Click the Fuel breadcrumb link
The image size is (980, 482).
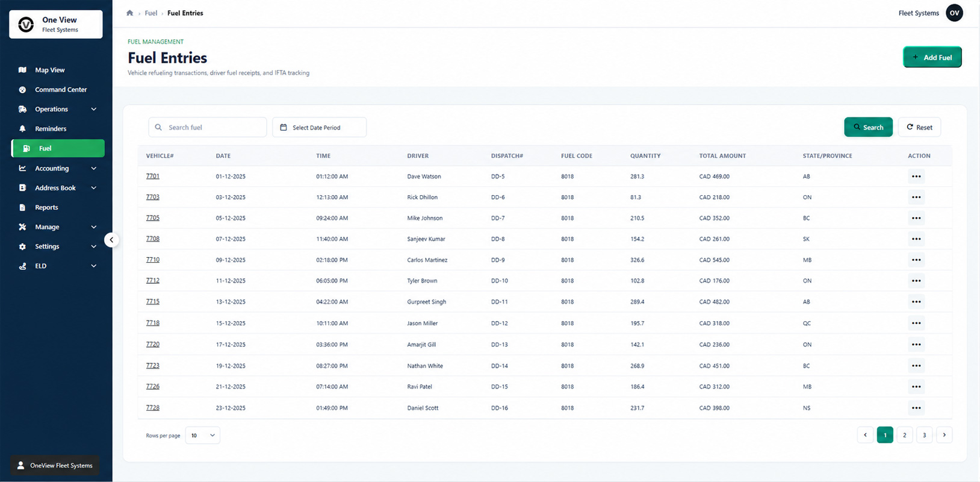pyautogui.click(x=150, y=13)
